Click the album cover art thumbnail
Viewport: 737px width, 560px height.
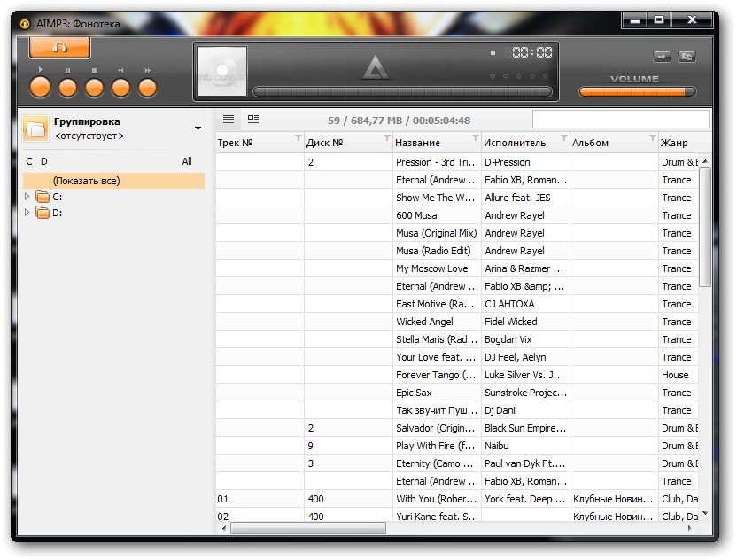(x=221, y=72)
